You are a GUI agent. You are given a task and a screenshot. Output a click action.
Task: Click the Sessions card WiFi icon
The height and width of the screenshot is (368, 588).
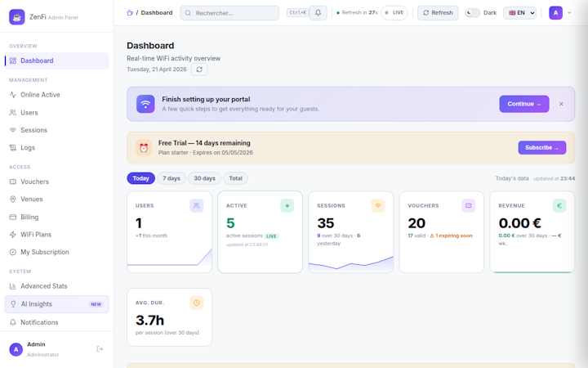(x=378, y=205)
